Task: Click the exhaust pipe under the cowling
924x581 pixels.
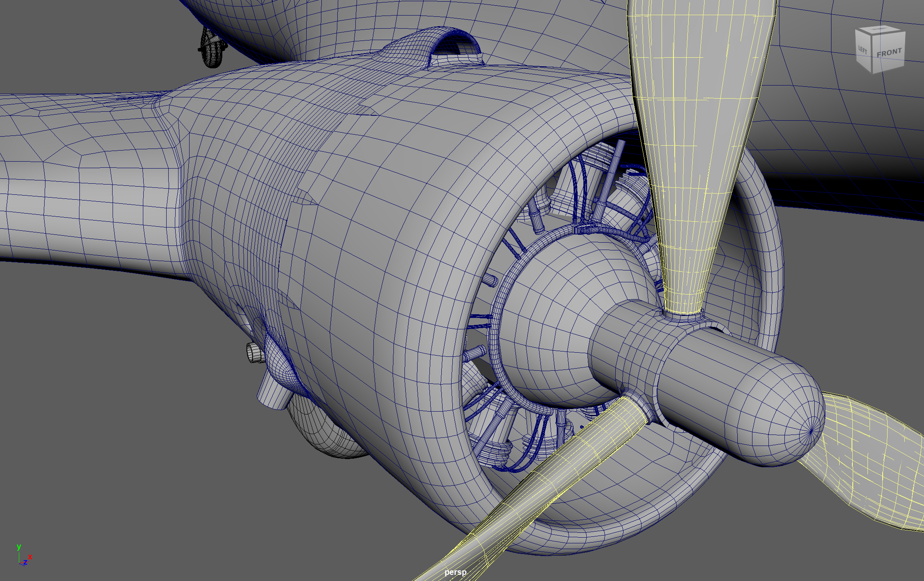Action: pyautogui.click(x=273, y=393)
